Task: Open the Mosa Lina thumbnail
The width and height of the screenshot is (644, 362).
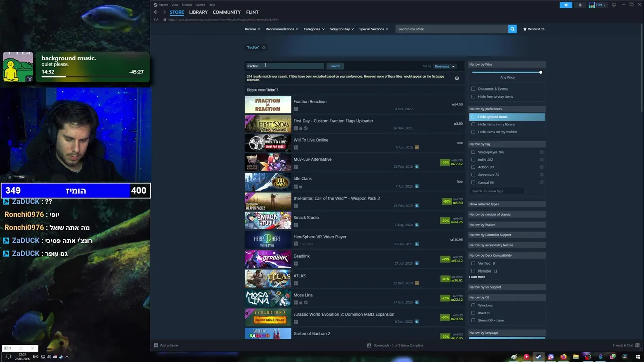Action: coord(268,298)
